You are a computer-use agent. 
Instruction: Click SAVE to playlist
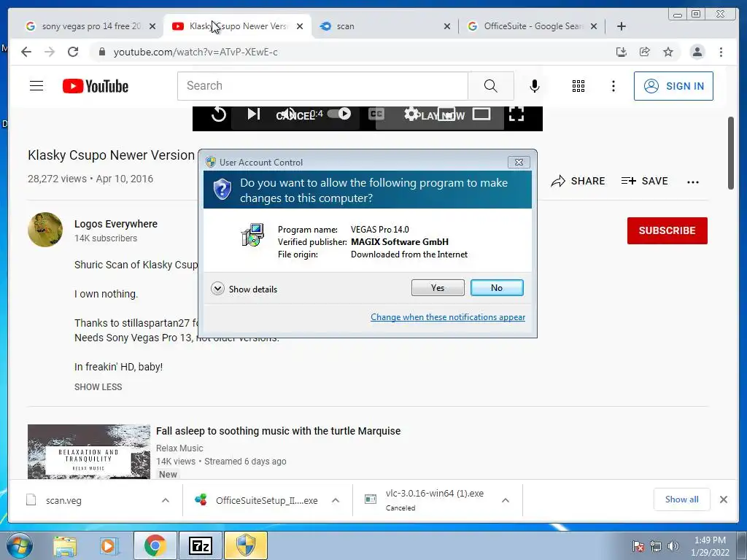tap(645, 181)
